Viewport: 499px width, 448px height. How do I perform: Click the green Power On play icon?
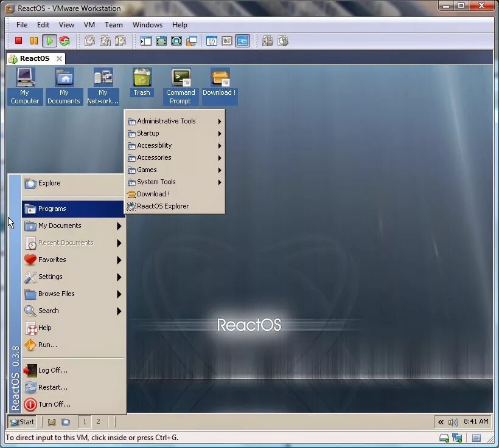point(50,41)
